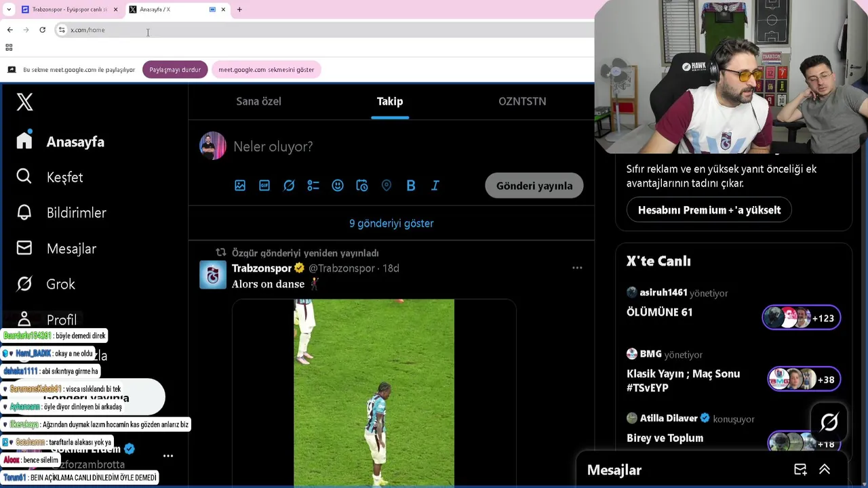Screen dimensions: 868x488
Task: Select the OZNTSTN tab
Action: [x=522, y=101]
